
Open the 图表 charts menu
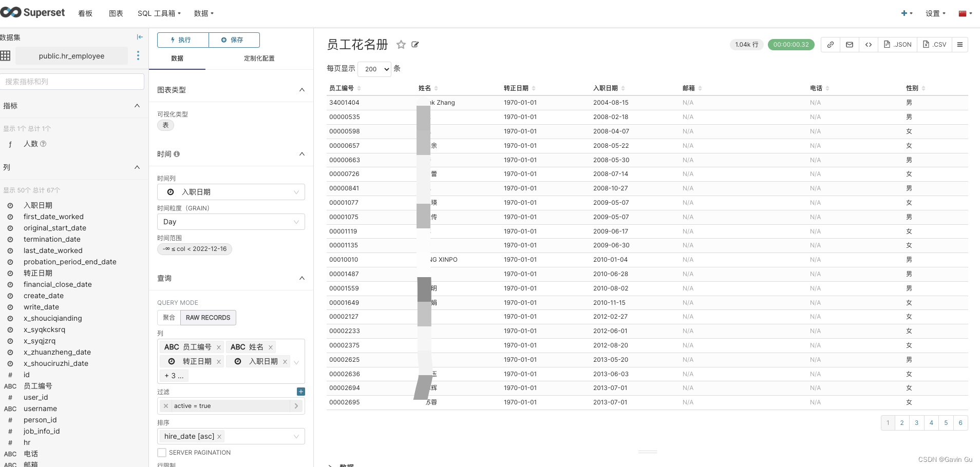(116, 13)
